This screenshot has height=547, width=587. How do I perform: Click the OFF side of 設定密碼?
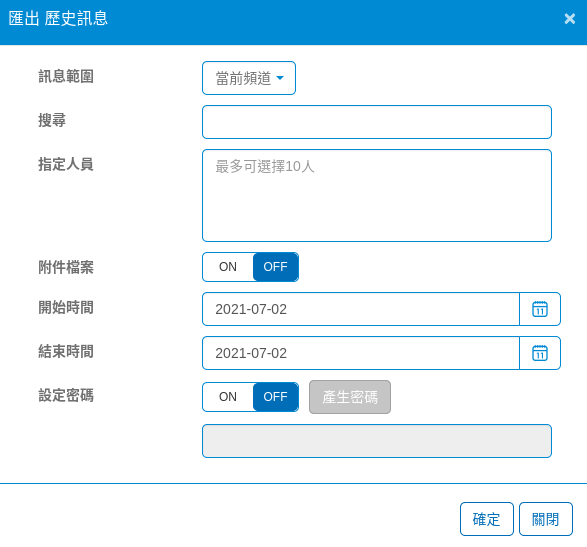276,397
